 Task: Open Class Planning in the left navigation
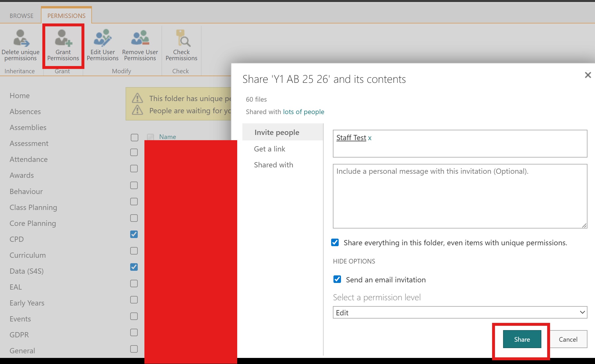click(x=33, y=207)
